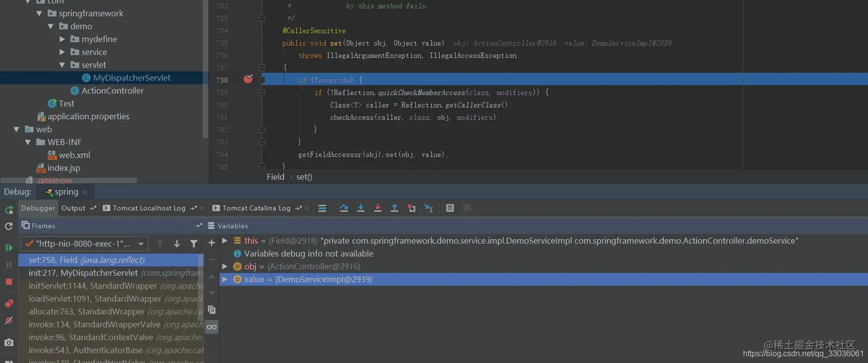Click the Pause Program icon

coord(9,264)
